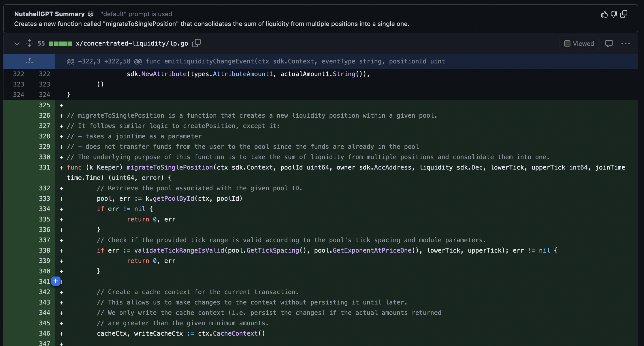Click the NutshellGPT Summary heading
Image resolution: width=644 pixels, height=346 pixels.
click(x=49, y=14)
